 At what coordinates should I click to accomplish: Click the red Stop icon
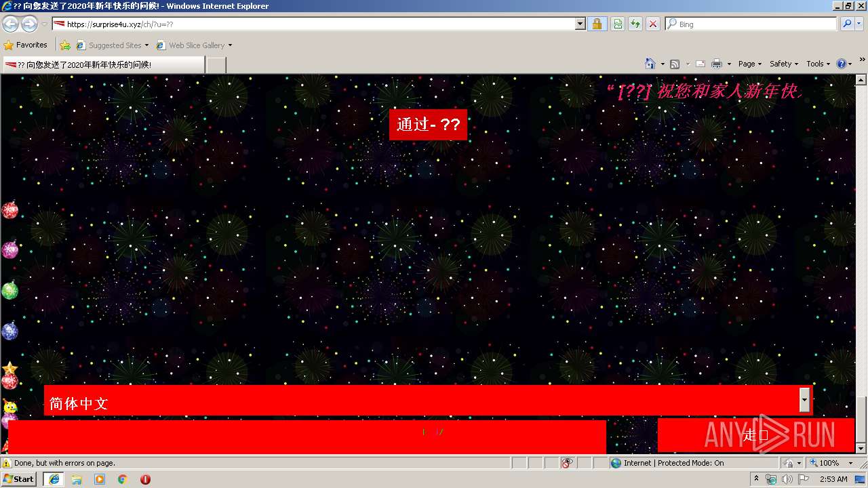point(653,24)
